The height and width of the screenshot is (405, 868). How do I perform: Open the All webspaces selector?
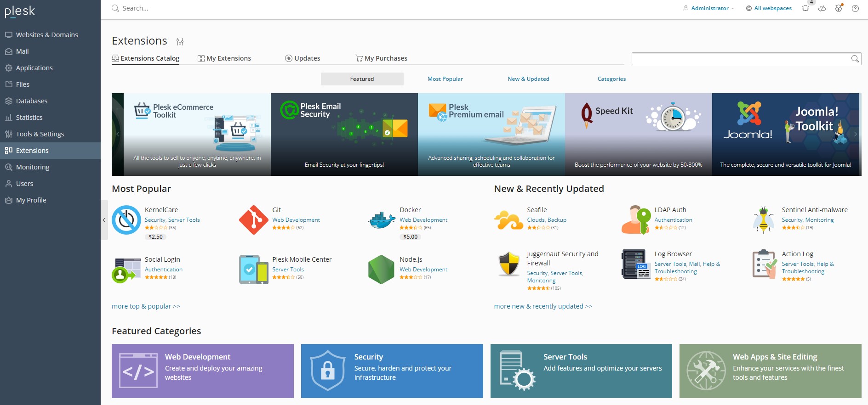[769, 8]
